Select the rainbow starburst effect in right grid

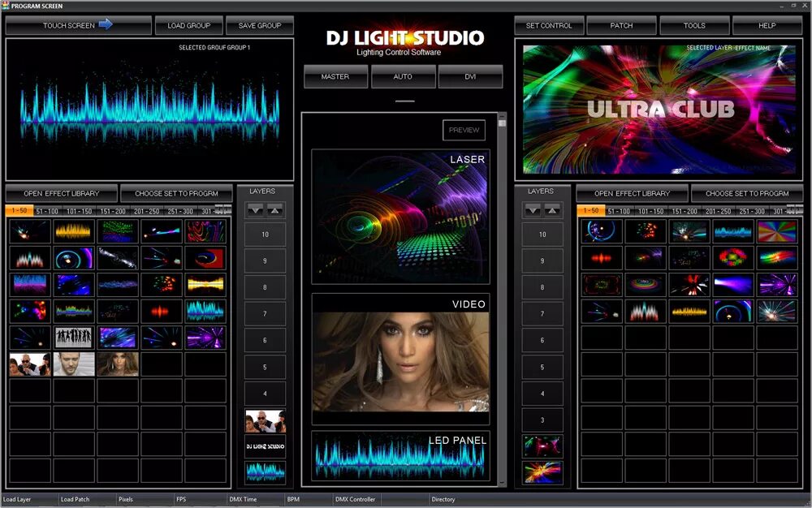tap(777, 231)
